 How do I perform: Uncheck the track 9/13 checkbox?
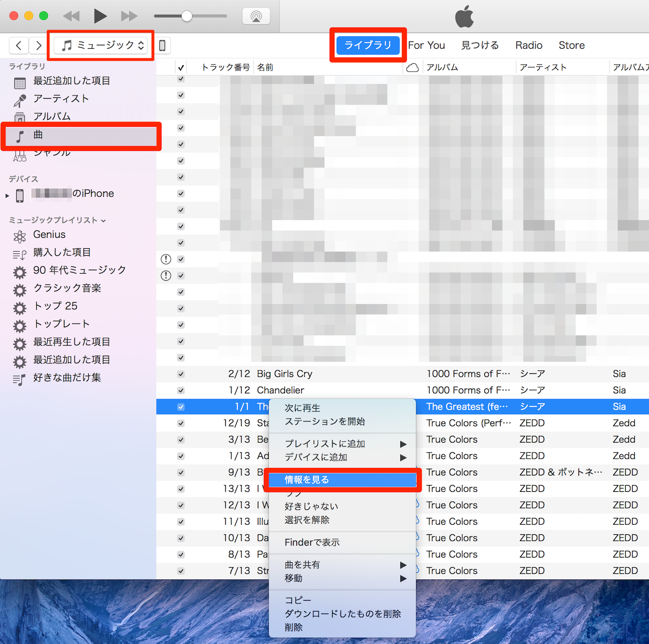point(181,473)
